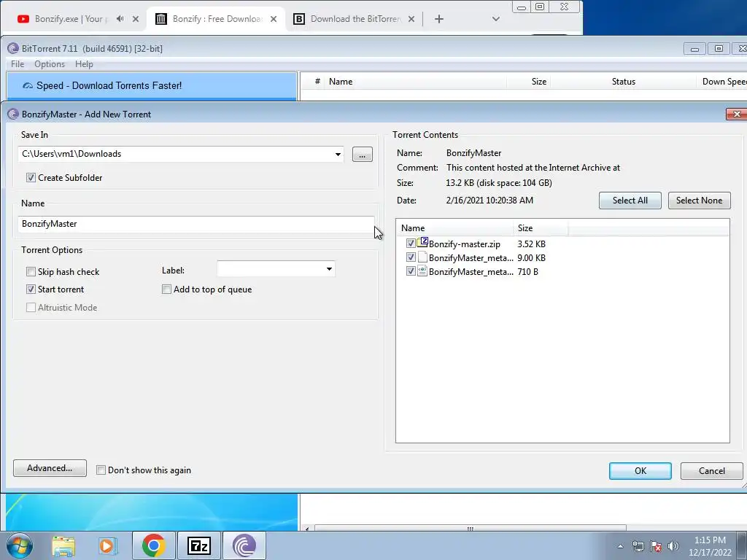The image size is (747, 560).
Task: Edit the torrent Name field
Action: [x=196, y=225]
